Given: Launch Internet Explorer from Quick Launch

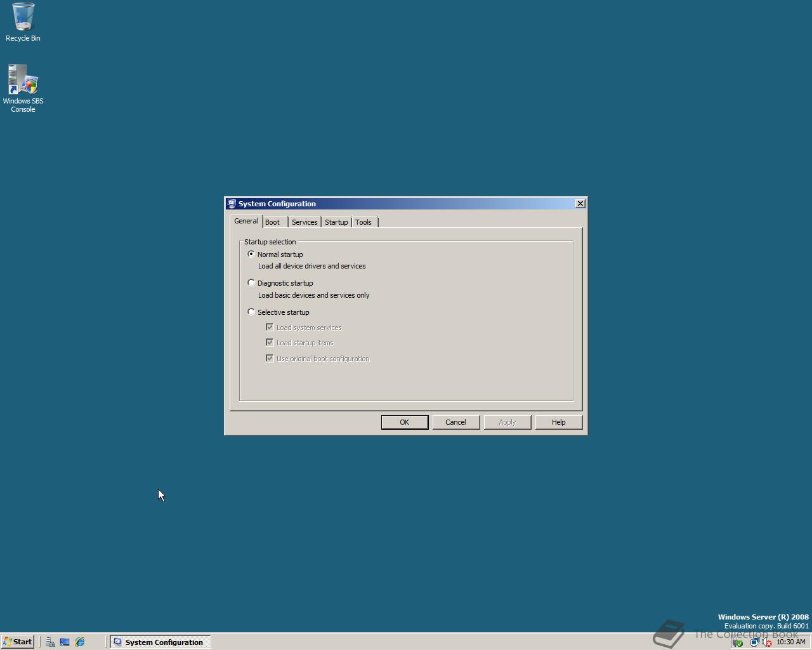Looking at the screenshot, I should (80, 642).
